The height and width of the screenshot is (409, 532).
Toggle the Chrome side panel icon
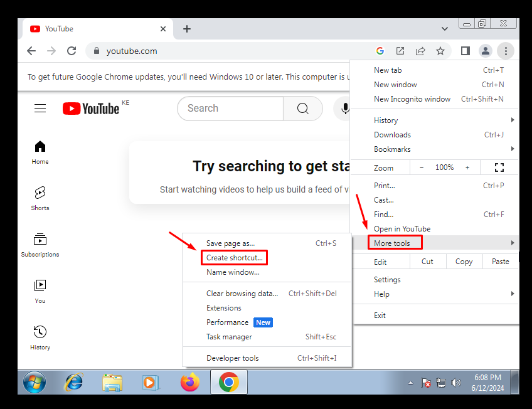click(465, 51)
